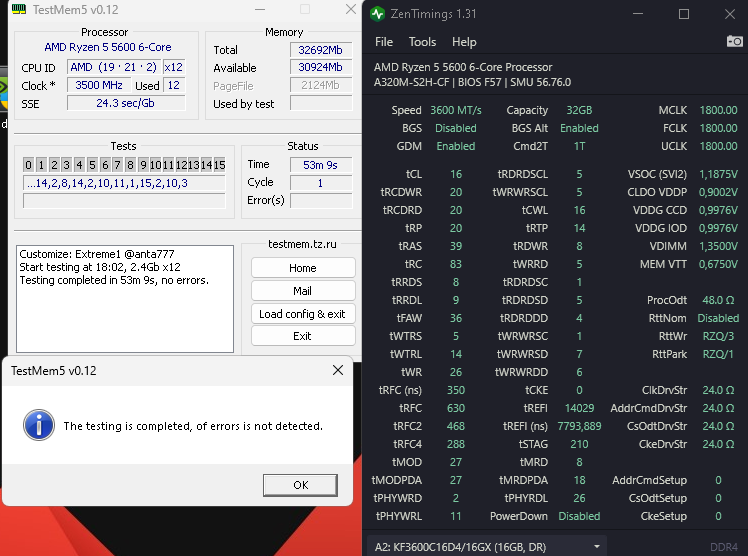This screenshot has width=748, height=556.
Task: Click the Used threads 12 field
Action: [x=174, y=85]
